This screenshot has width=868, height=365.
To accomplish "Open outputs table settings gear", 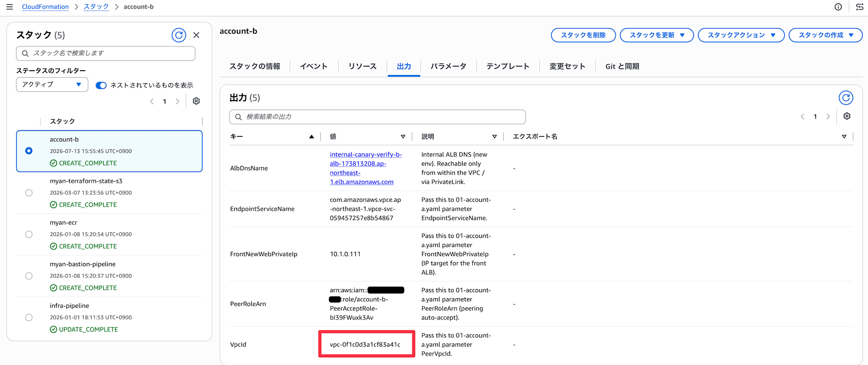I will tap(847, 116).
